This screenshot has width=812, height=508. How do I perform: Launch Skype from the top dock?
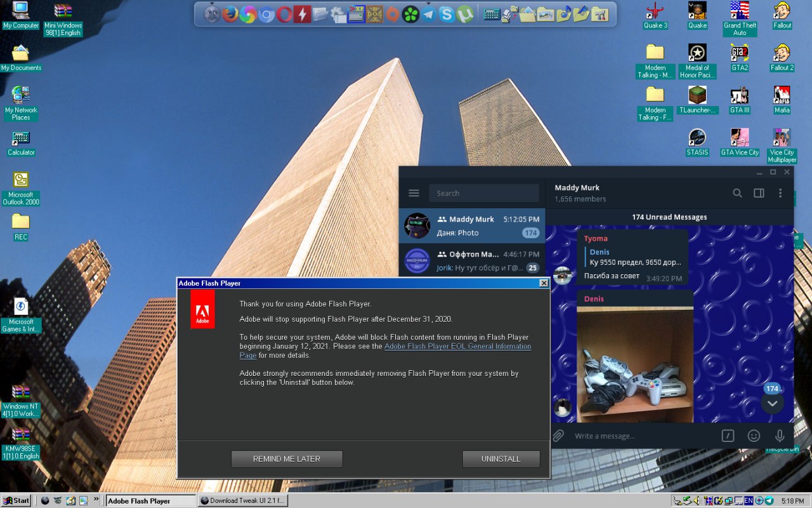[447, 14]
